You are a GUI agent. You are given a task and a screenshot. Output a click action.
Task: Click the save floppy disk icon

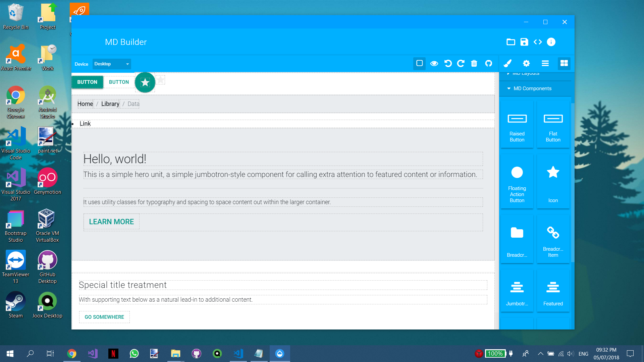click(524, 42)
